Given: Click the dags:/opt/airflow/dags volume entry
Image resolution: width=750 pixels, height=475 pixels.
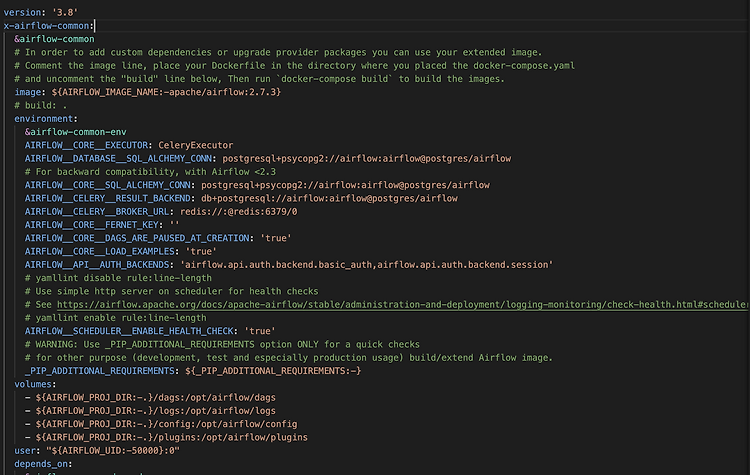Looking at the screenshot, I should (155, 398).
